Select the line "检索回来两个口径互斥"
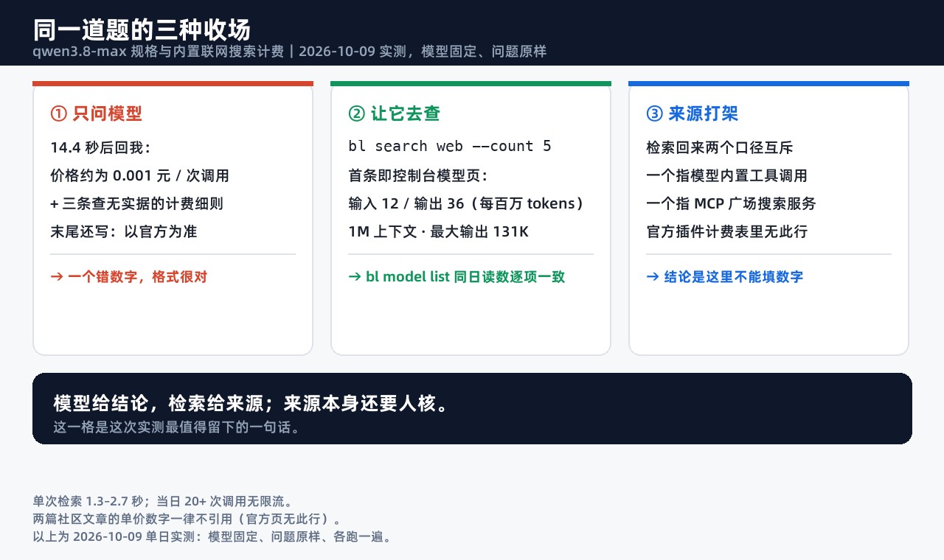The width and height of the screenshot is (944, 560). (x=719, y=147)
